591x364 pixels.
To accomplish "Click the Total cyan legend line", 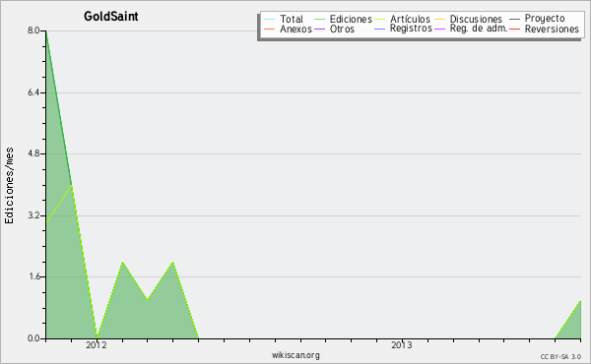I will tap(270, 20).
